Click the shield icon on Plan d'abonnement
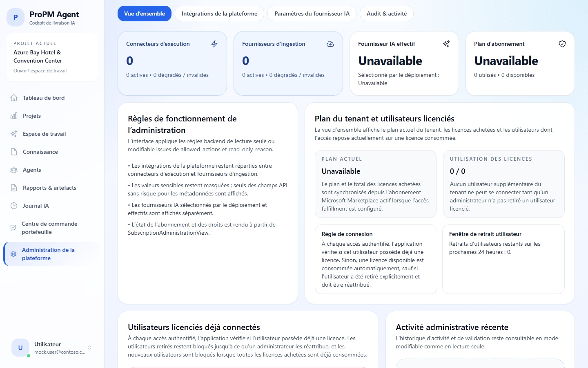The height and width of the screenshot is (368, 588). (562, 43)
